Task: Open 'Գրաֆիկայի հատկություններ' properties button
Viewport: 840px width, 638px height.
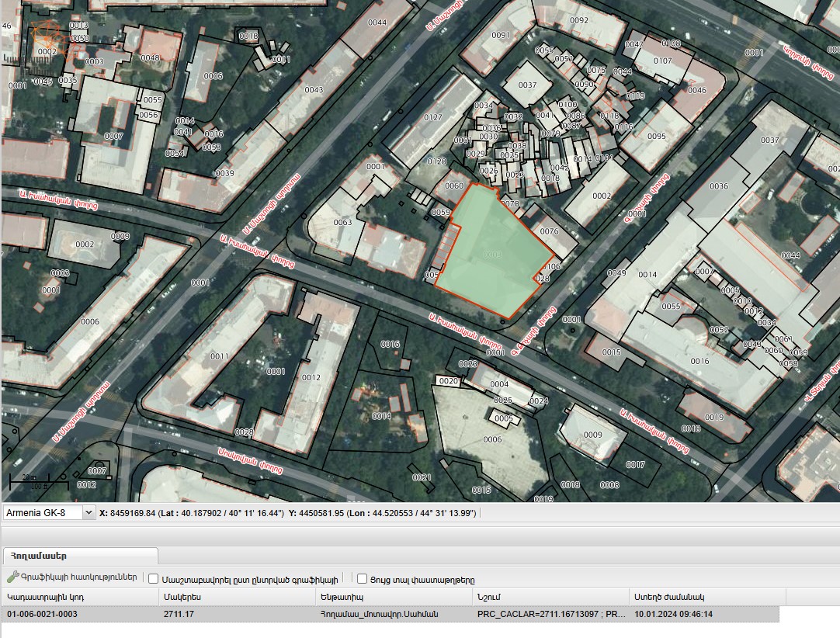Action: tap(71, 577)
